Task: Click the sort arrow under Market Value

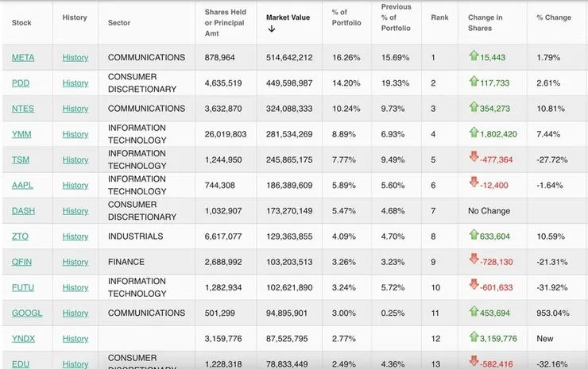Action: (x=271, y=29)
